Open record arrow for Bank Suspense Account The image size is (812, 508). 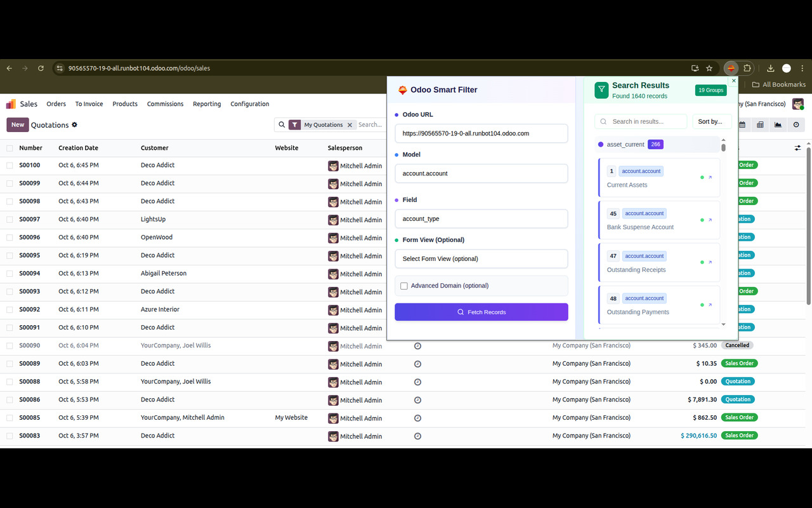(710, 220)
